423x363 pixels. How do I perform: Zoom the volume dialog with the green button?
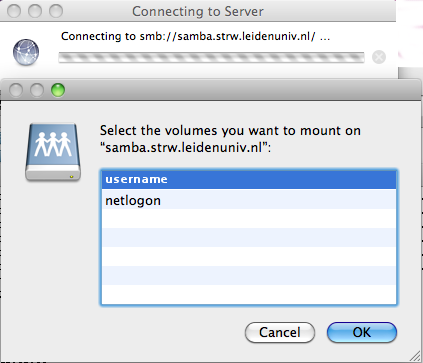point(58,90)
